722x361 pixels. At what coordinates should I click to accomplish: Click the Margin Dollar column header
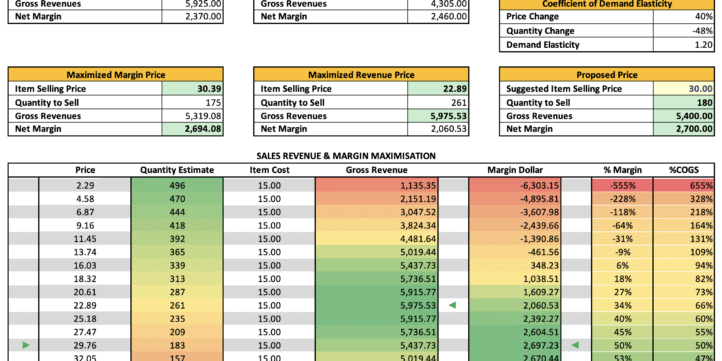pyautogui.click(x=515, y=170)
